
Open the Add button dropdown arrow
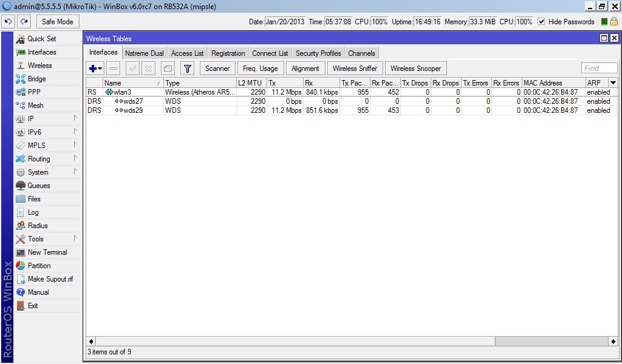click(x=100, y=69)
